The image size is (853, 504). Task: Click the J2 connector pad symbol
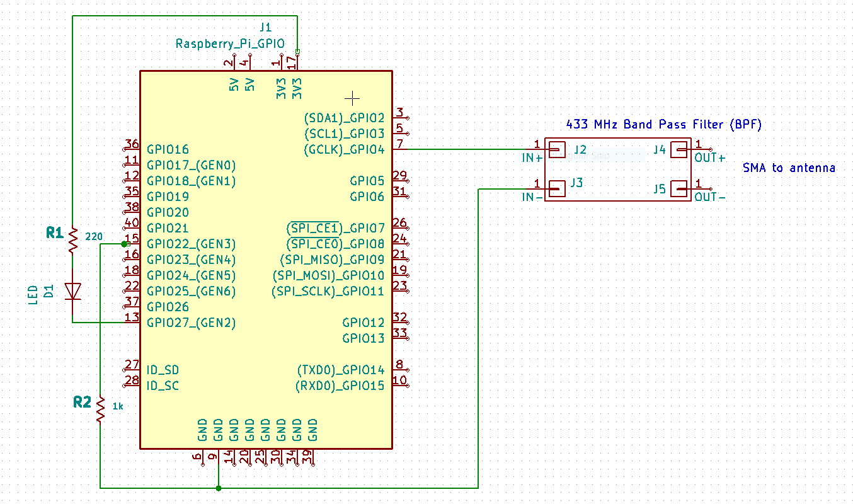[556, 149]
